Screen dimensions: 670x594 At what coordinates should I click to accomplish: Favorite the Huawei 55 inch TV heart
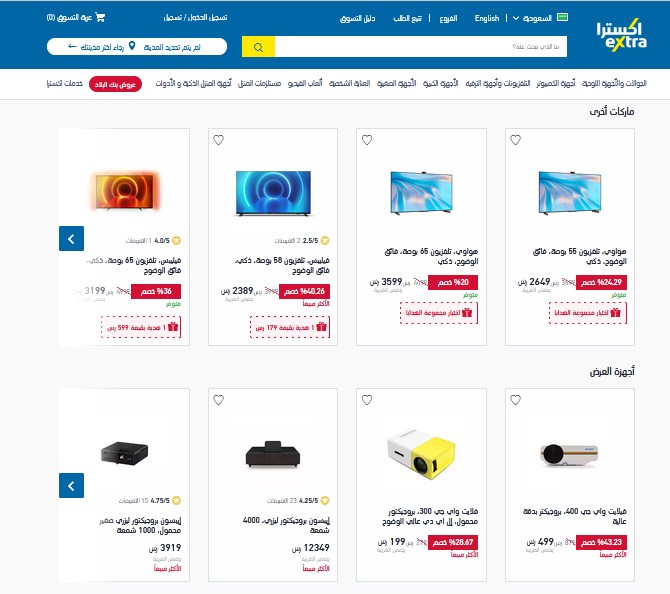coord(515,140)
